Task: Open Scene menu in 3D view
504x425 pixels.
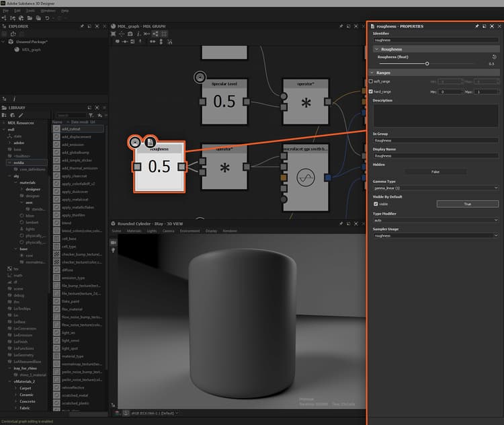Action: click(116, 231)
